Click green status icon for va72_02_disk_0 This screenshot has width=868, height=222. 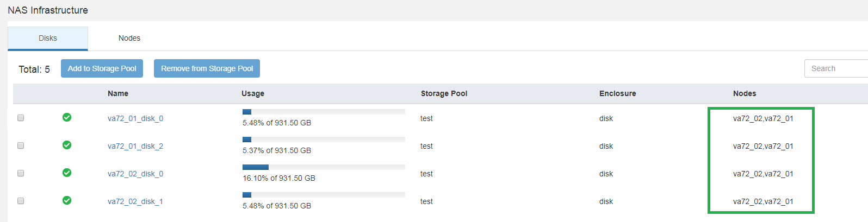coord(67,173)
